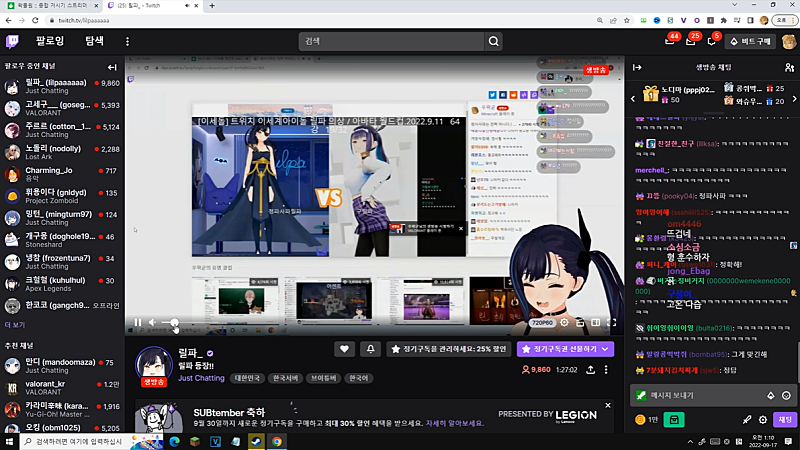Open recommended channel valorant_kr
This screenshot has width=800, height=450.
[x=62, y=388]
